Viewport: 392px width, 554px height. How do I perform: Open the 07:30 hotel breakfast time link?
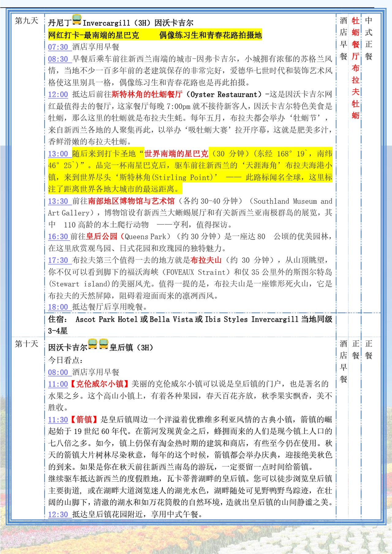58,47
